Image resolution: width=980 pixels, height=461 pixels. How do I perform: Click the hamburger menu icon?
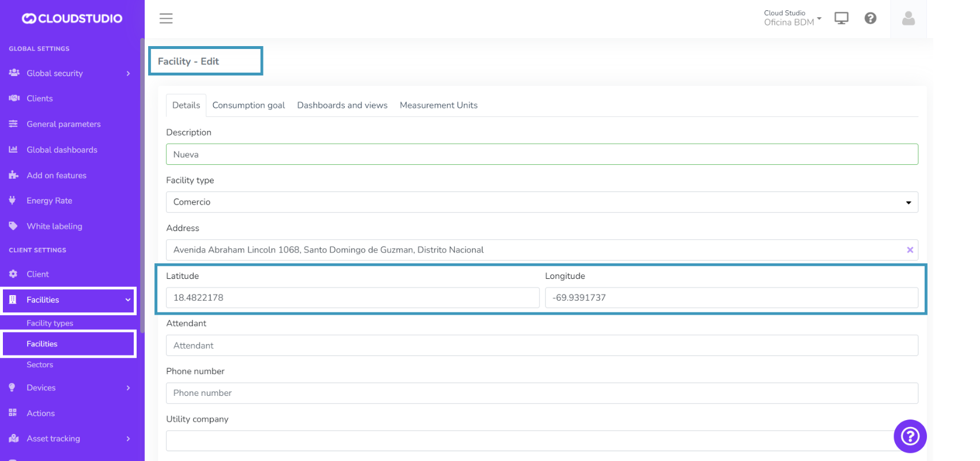pos(166,18)
